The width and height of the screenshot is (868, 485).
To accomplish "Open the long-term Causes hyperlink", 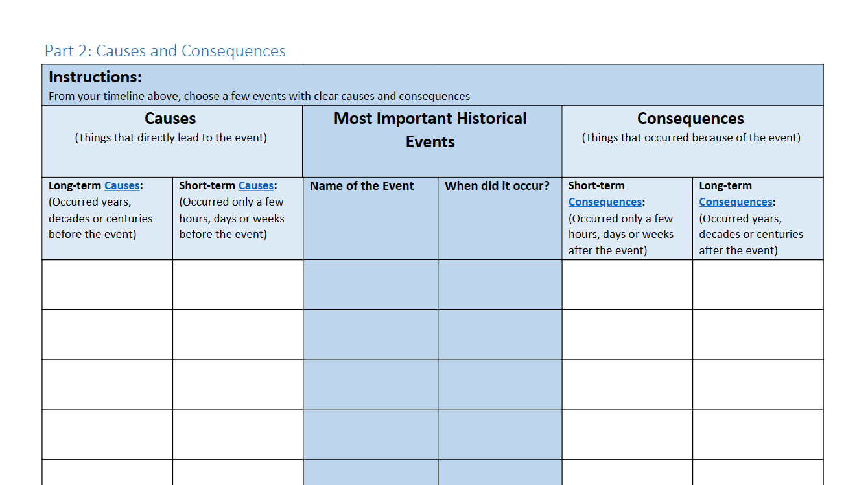I will tap(122, 185).
